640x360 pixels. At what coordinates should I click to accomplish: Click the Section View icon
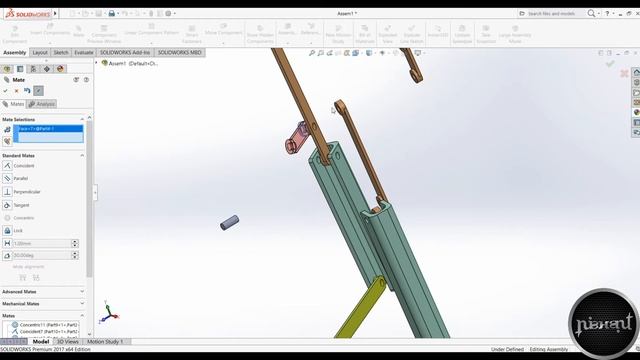[347, 53]
